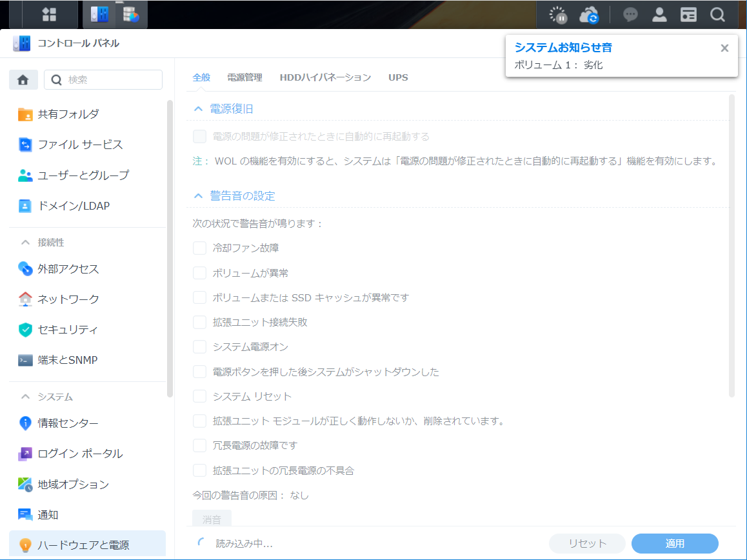This screenshot has width=747, height=560.
Task: Switch to the UPS tab
Action: pyautogui.click(x=398, y=77)
